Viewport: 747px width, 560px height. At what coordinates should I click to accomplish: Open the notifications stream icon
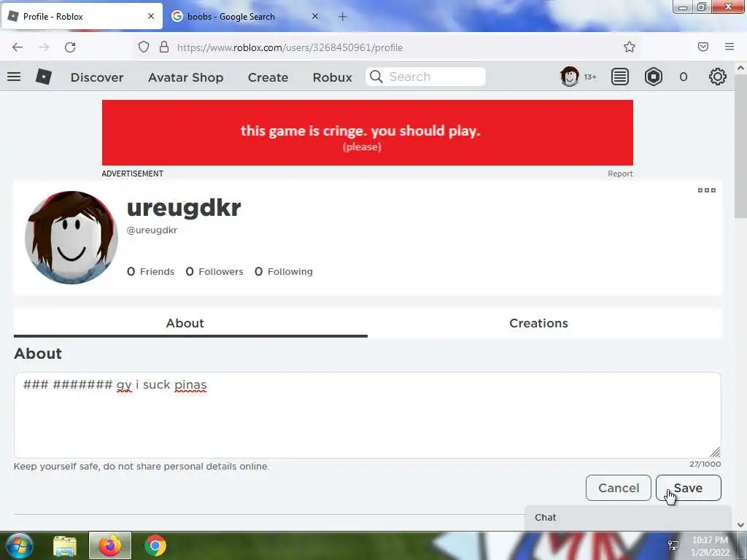[x=620, y=77]
